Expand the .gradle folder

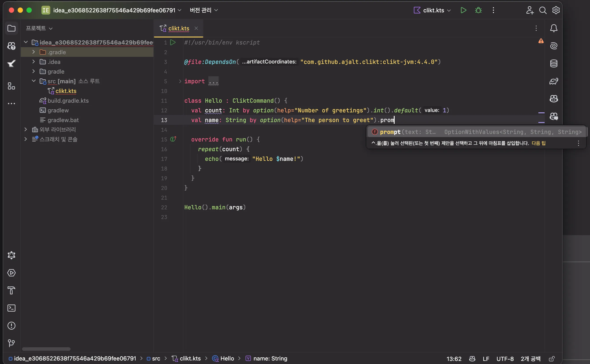[x=34, y=52]
